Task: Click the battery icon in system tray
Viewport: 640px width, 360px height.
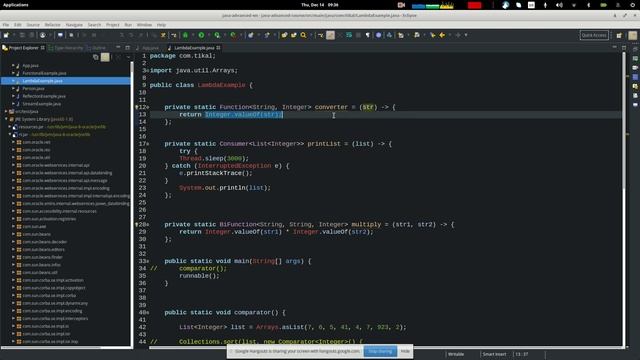Action: [603, 5]
